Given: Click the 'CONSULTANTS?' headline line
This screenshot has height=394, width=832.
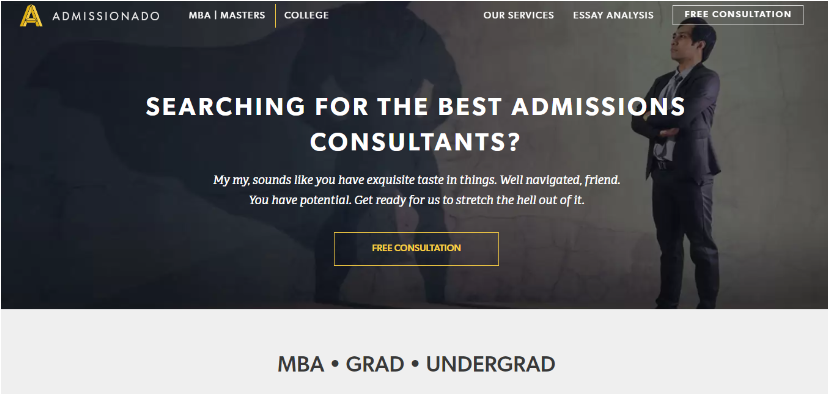Looking at the screenshot, I should [x=415, y=142].
